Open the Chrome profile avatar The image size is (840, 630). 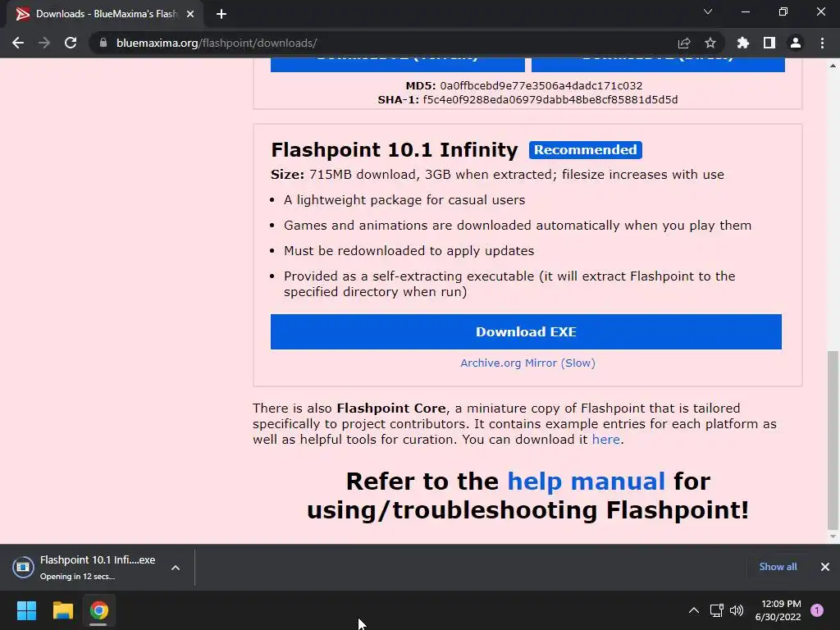coord(796,43)
